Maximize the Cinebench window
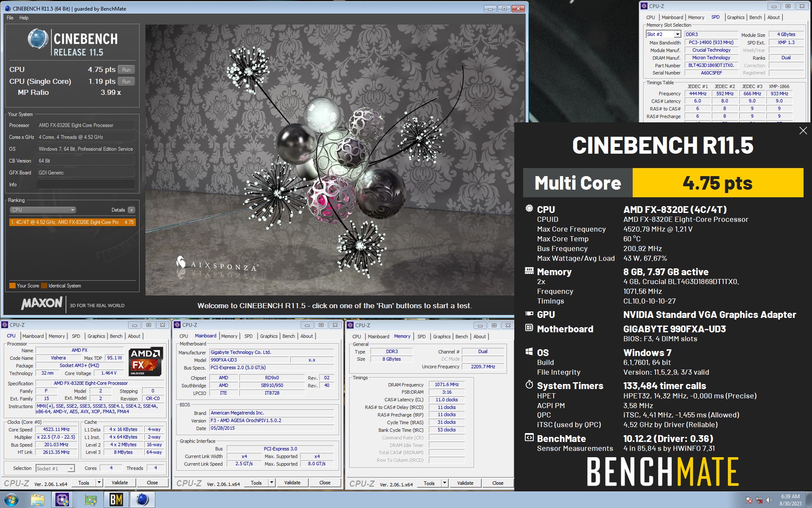 click(x=504, y=8)
